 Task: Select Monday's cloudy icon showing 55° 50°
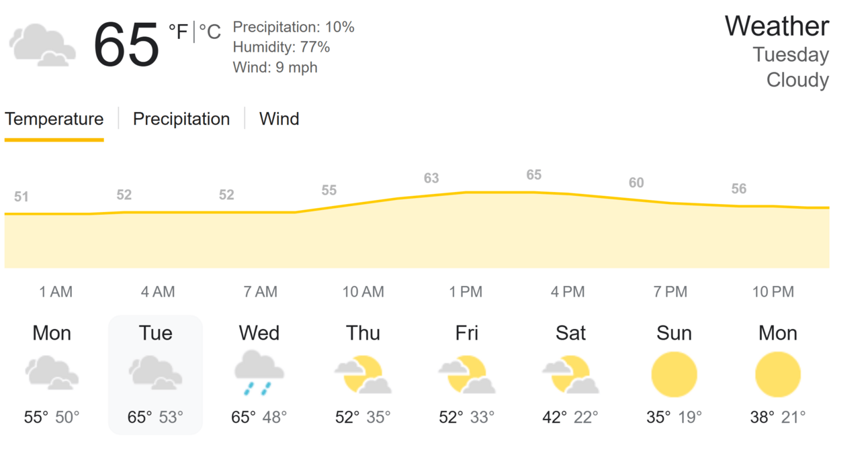click(x=52, y=373)
